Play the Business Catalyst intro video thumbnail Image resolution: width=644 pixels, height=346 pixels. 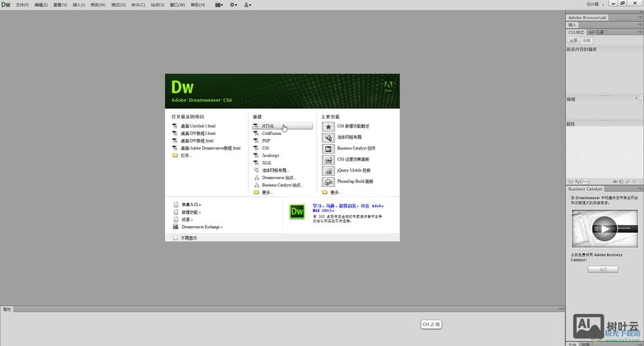tap(604, 229)
